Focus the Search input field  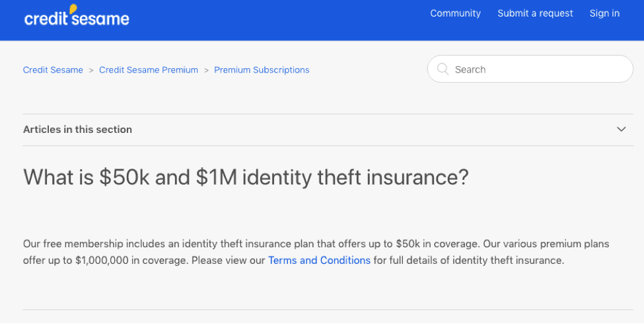tap(530, 69)
